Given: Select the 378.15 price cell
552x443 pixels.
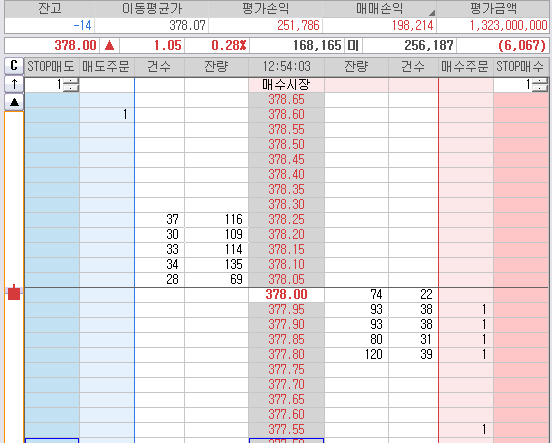Looking at the screenshot, I should (286, 250).
